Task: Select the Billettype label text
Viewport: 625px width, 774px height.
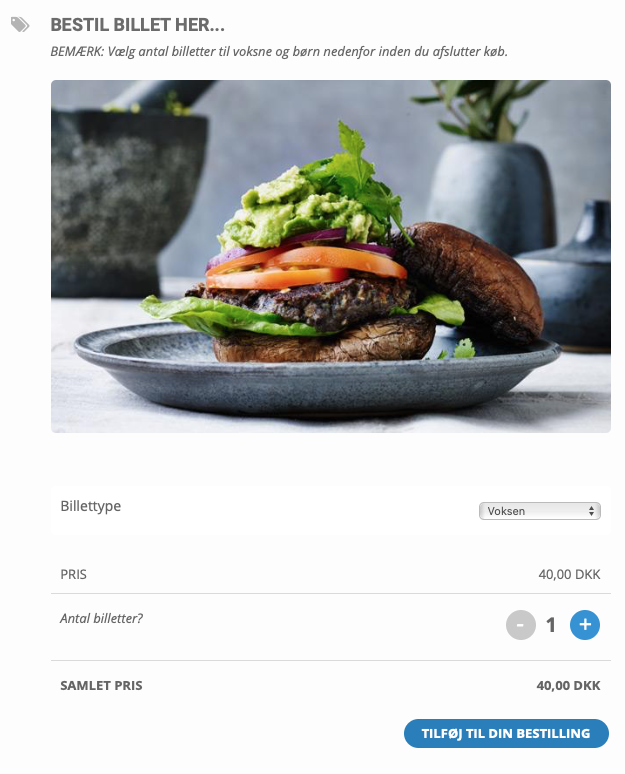Action: click(90, 506)
